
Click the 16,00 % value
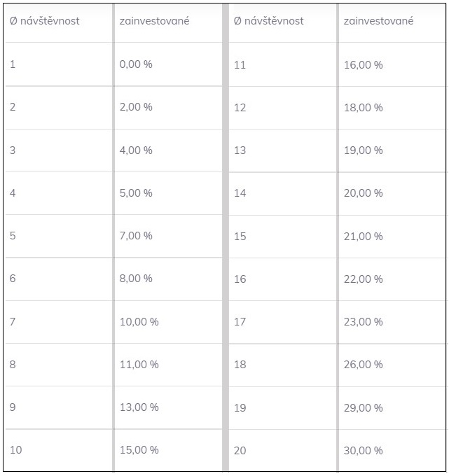[x=364, y=65]
